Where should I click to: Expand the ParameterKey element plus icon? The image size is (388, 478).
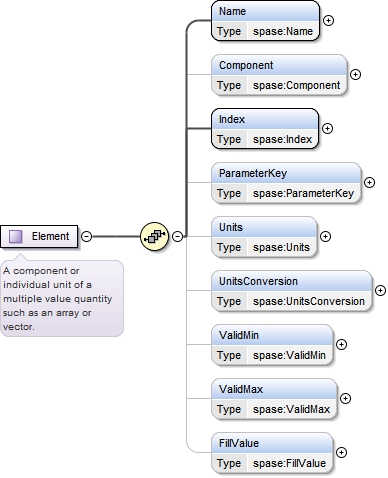tap(369, 182)
